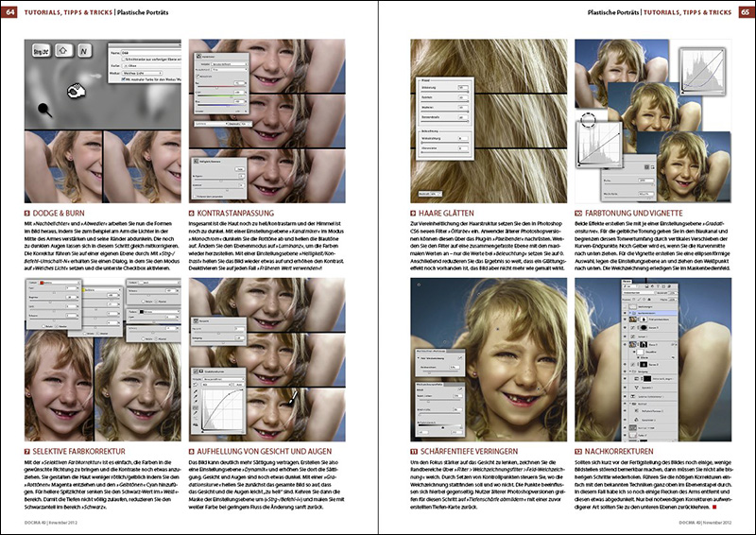Viewport: 756px width, 535px height.
Task: Adjust the red channel slider in Kanalmixer
Action: click(220, 87)
